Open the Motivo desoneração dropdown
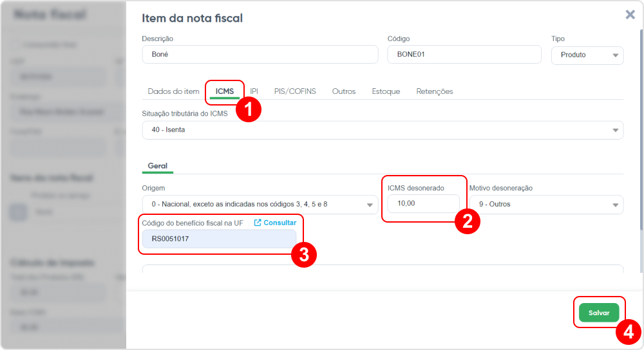644x350 pixels. [546, 205]
